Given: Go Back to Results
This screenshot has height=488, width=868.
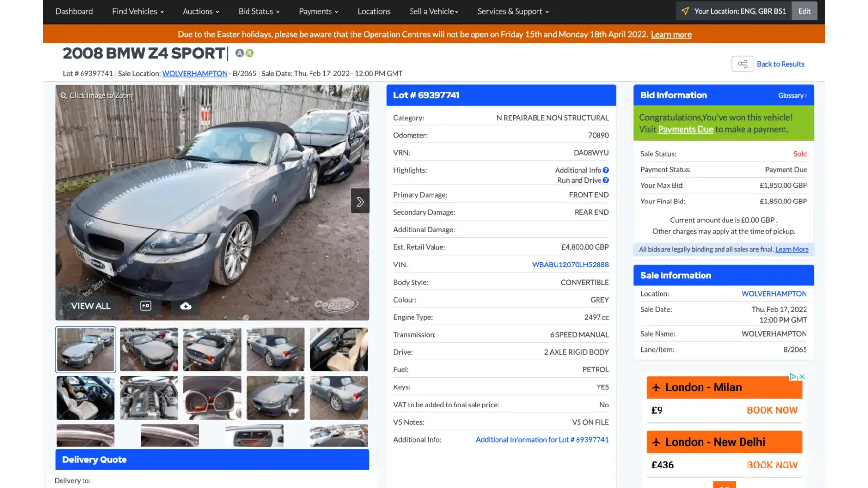Looking at the screenshot, I should point(780,64).
